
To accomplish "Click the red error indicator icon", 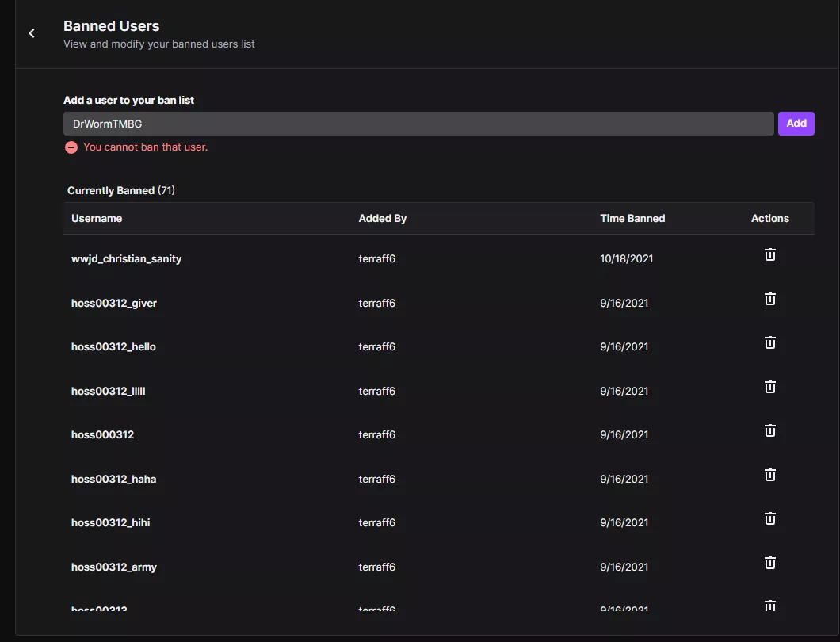I will pyautogui.click(x=71, y=147).
